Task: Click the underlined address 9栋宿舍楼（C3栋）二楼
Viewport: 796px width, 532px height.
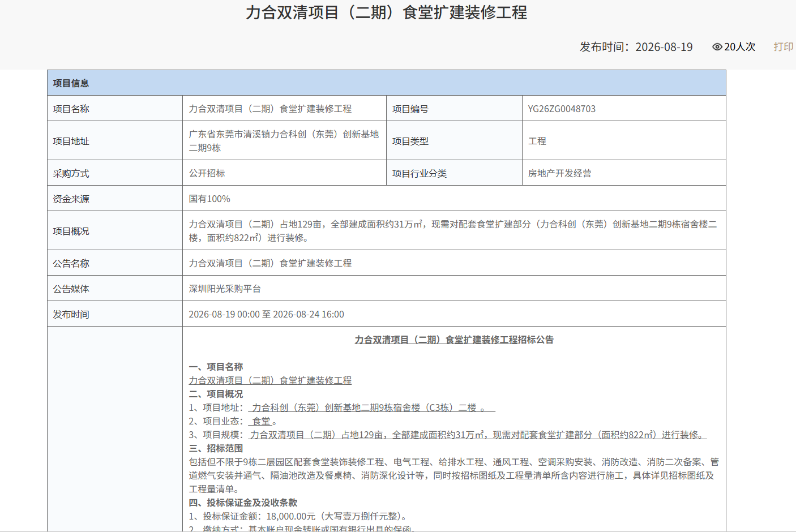Action: [x=371, y=407]
